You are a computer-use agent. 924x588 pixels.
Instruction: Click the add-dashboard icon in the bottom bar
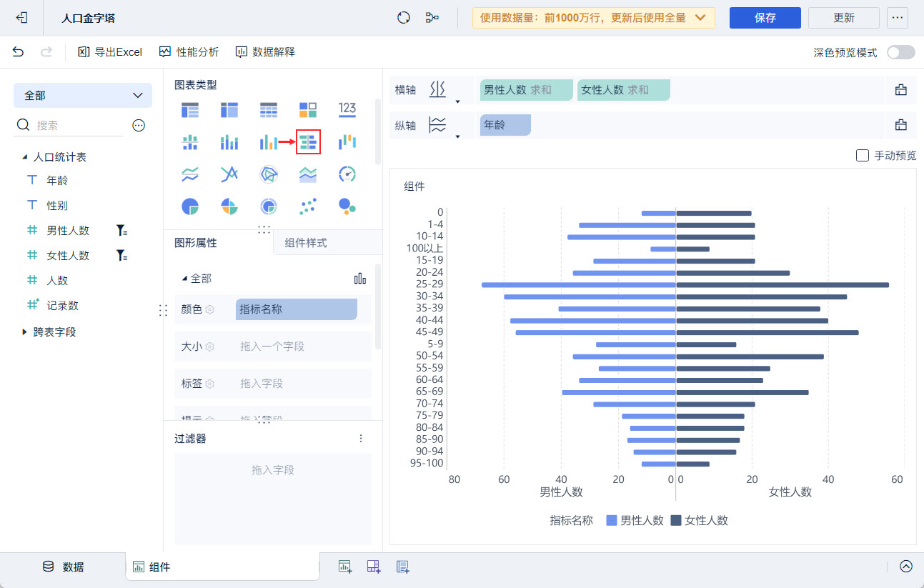374,567
